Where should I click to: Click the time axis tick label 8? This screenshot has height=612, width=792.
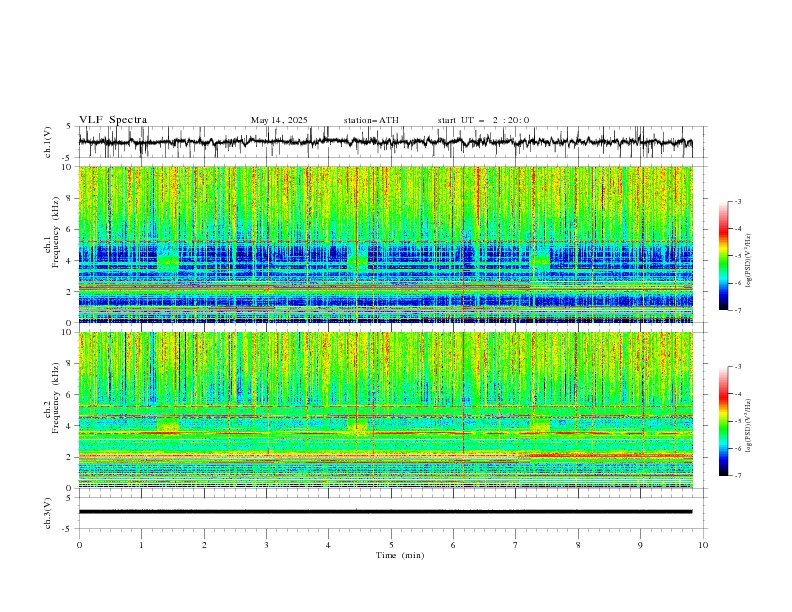coord(578,545)
